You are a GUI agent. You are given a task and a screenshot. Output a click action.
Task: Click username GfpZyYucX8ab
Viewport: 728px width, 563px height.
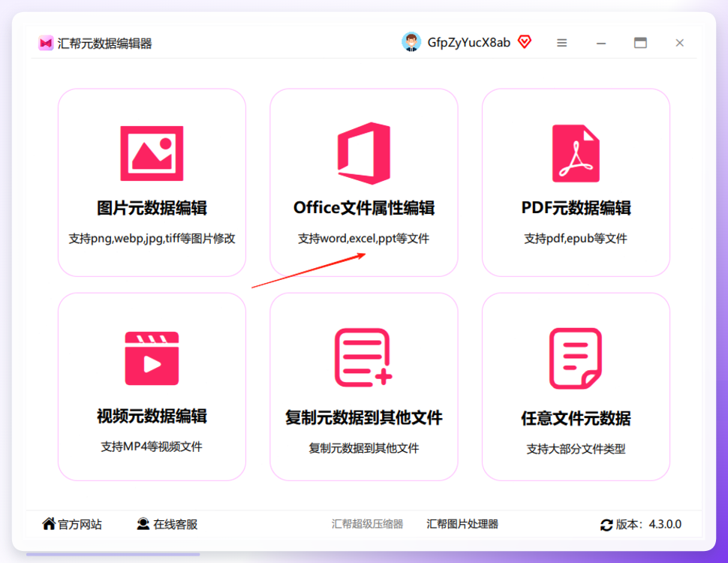[x=468, y=42]
